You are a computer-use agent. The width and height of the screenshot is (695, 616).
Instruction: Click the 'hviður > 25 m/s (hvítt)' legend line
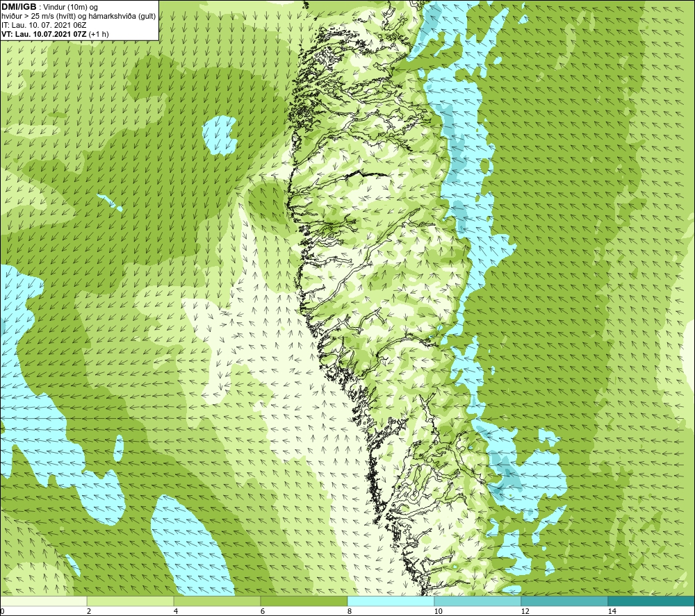click(79, 17)
